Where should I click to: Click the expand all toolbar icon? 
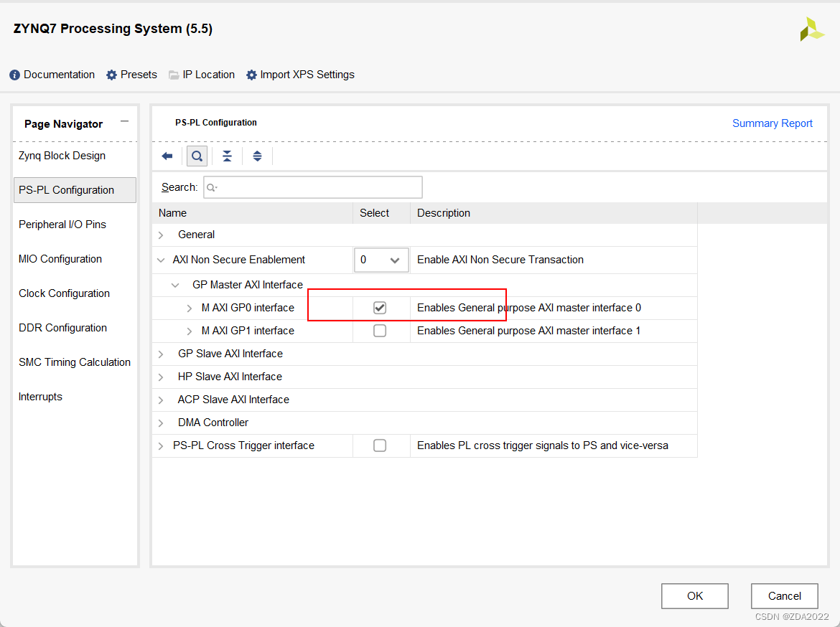point(257,156)
